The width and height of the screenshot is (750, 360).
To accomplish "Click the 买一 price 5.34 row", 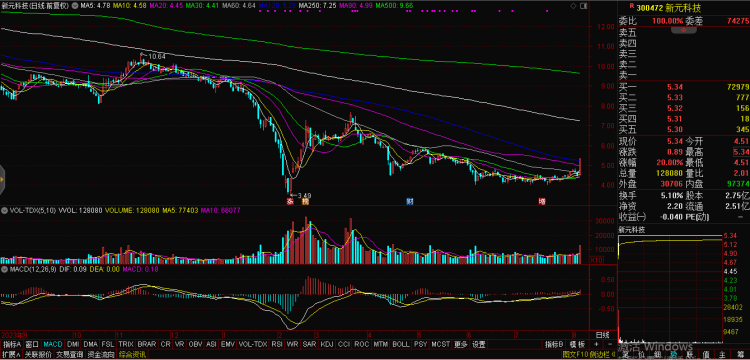I will [x=684, y=87].
